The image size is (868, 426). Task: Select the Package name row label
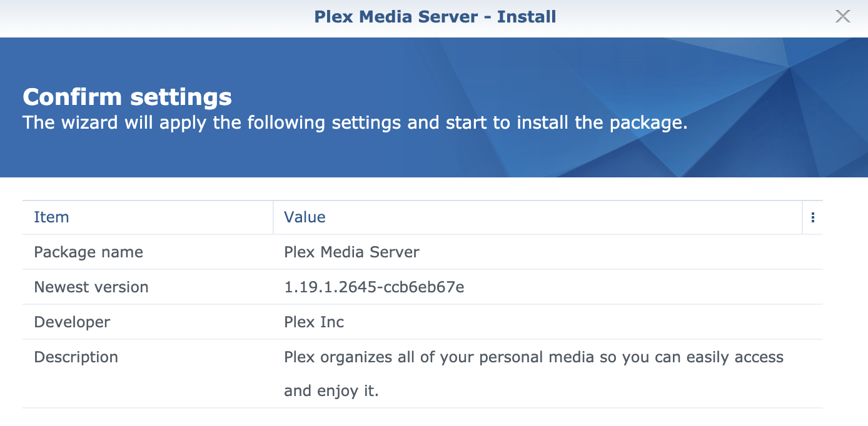point(88,252)
